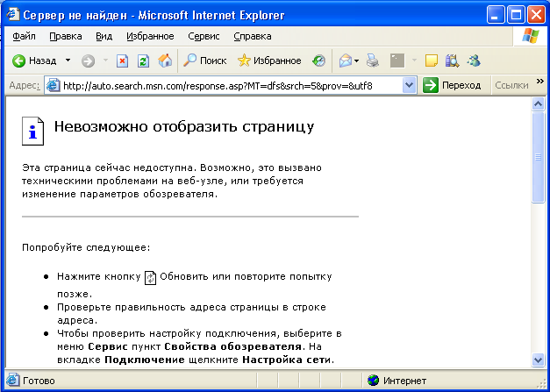Click the Windows flag logo
This screenshot has width=550, height=392.
[531, 36]
